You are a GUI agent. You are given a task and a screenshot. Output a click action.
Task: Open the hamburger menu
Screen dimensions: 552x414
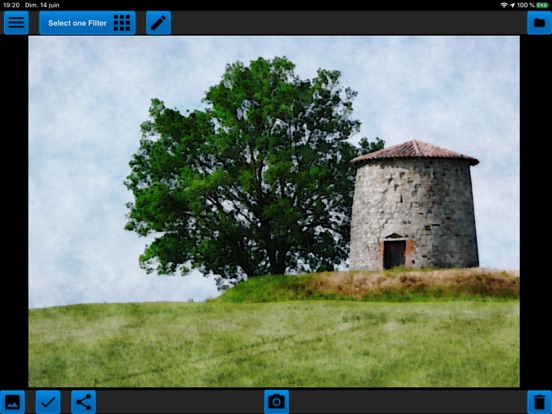coord(16,23)
